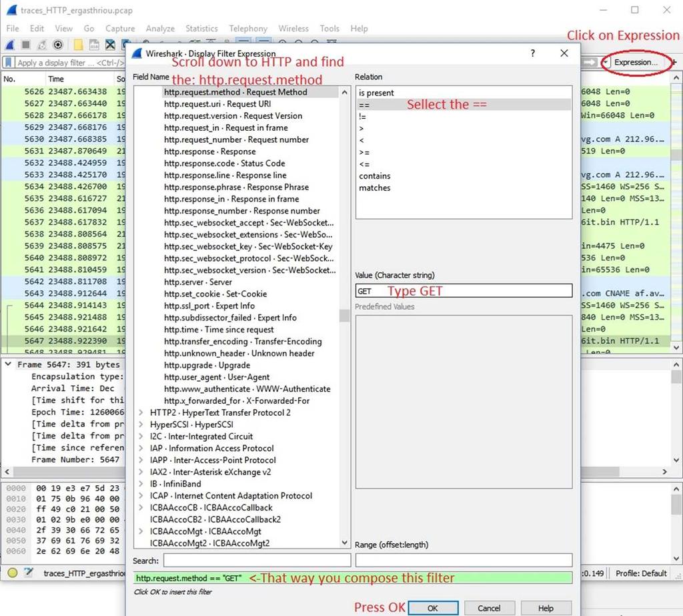Open the Tools menu
The height and width of the screenshot is (616, 683).
[x=329, y=28]
